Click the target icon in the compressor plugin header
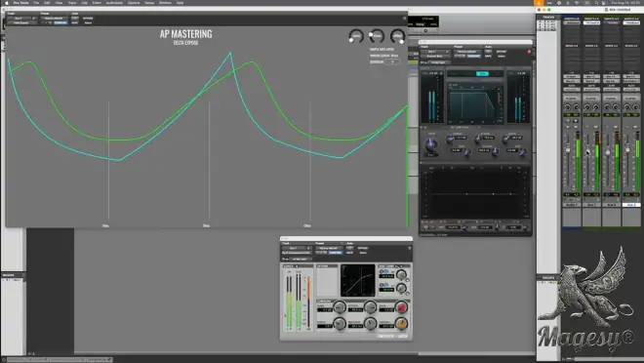This screenshot has height=363, width=644. coord(410,248)
